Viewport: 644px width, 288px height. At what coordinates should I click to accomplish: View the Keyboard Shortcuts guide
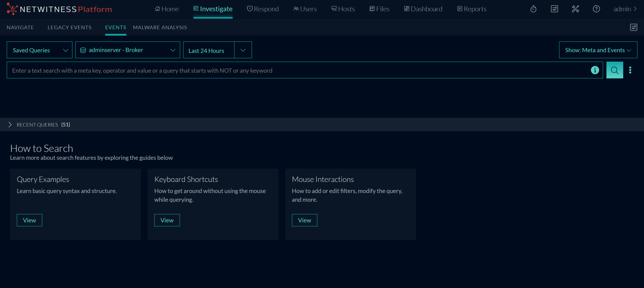(167, 220)
